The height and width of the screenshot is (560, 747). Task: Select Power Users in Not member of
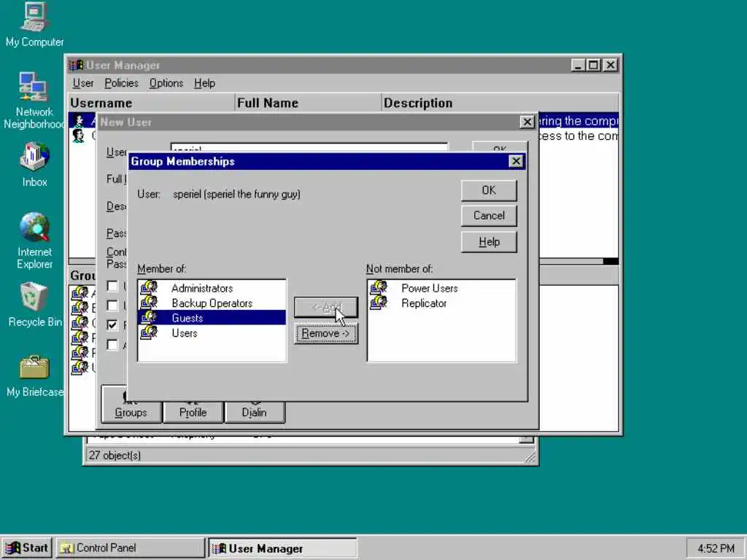click(429, 288)
